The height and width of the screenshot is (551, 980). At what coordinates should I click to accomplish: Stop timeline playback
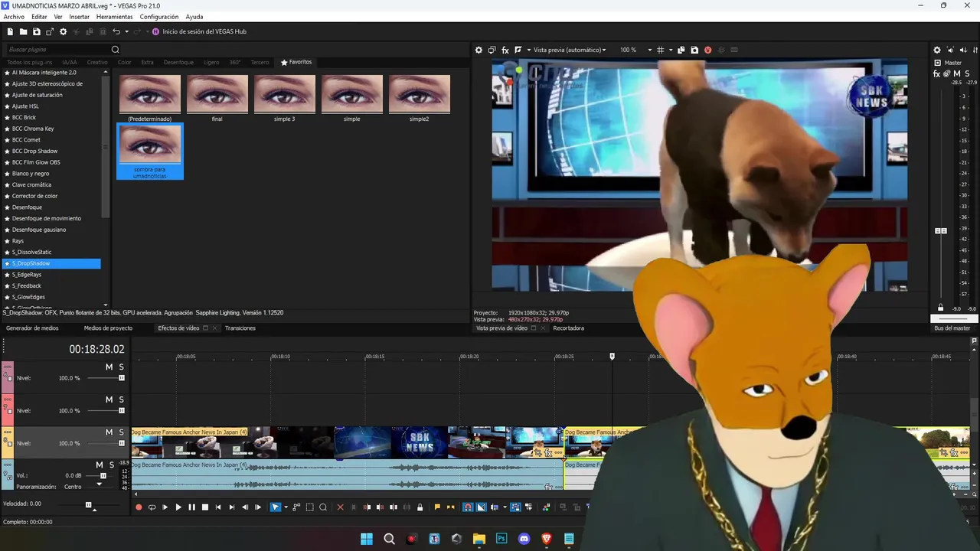tap(204, 507)
